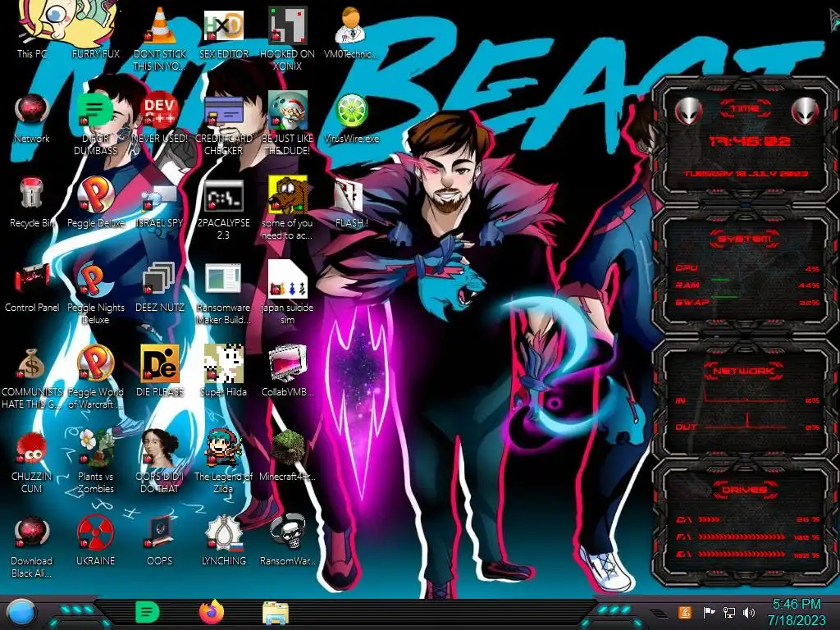
Task: Click the orange tray icon left of the flag
Action: pyautogui.click(x=685, y=612)
